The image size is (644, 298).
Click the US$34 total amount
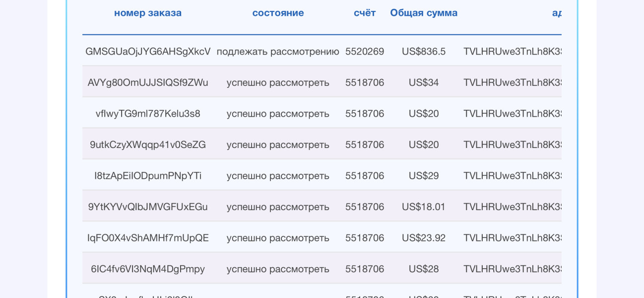424,82
